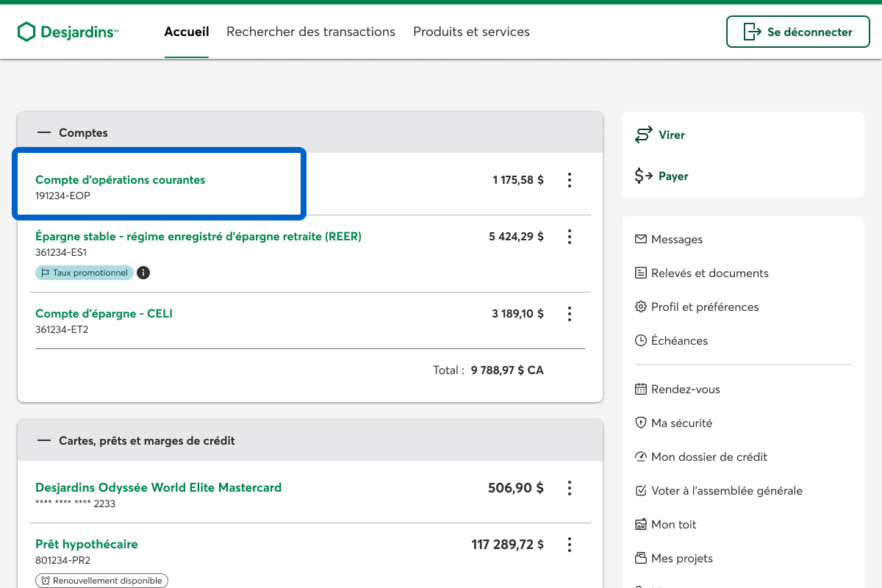882x588 pixels.
Task: Open three-dot menu for Compte d'épargne CELI
Action: tap(569, 314)
